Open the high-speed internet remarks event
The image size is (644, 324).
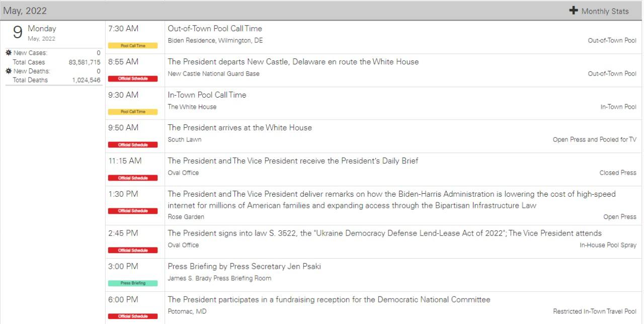click(x=391, y=194)
